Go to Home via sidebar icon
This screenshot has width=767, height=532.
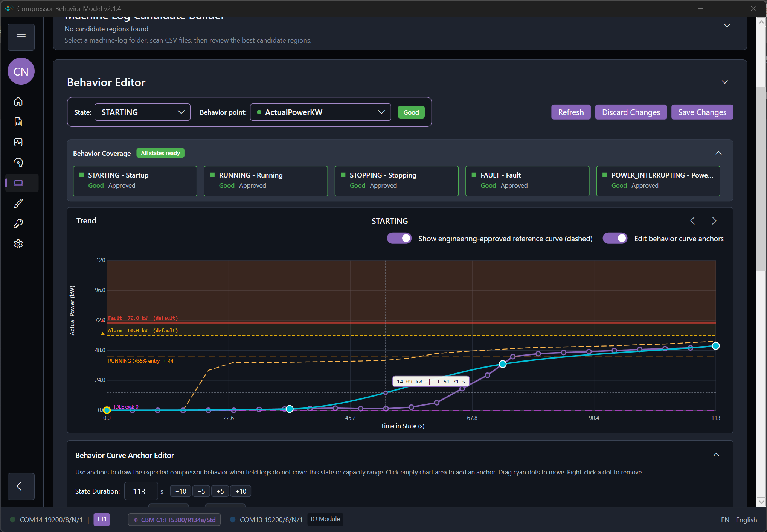(x=18, y=102)
